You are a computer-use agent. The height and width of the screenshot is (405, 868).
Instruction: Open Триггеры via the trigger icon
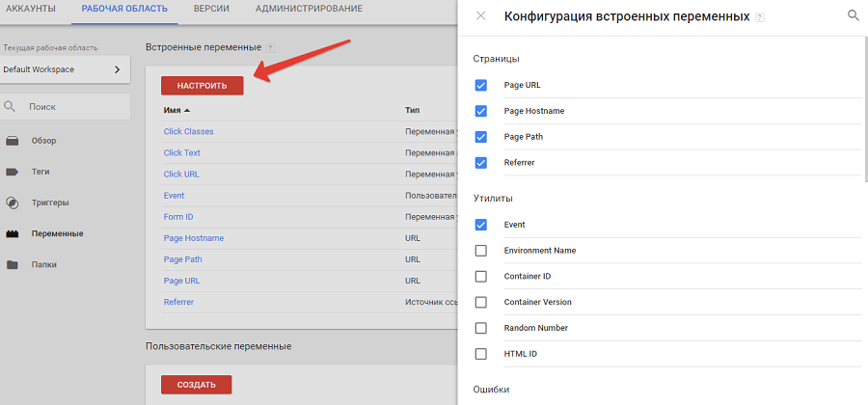(13, 202)
